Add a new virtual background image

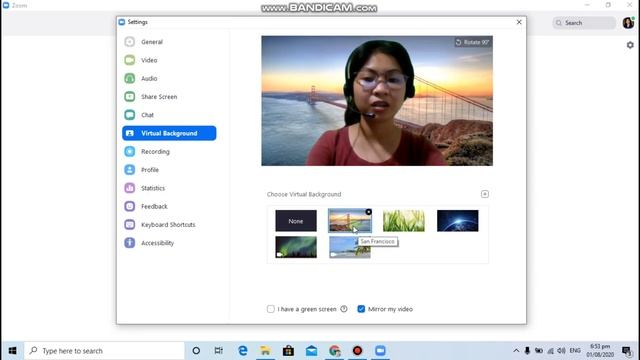pyautogui.click(x=484, y=194)
